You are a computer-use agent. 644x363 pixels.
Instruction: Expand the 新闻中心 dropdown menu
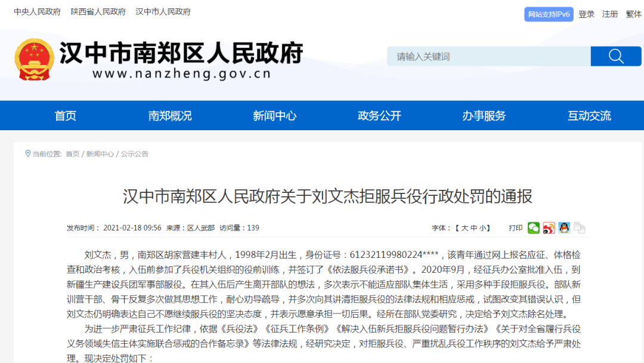pos(274,115)
